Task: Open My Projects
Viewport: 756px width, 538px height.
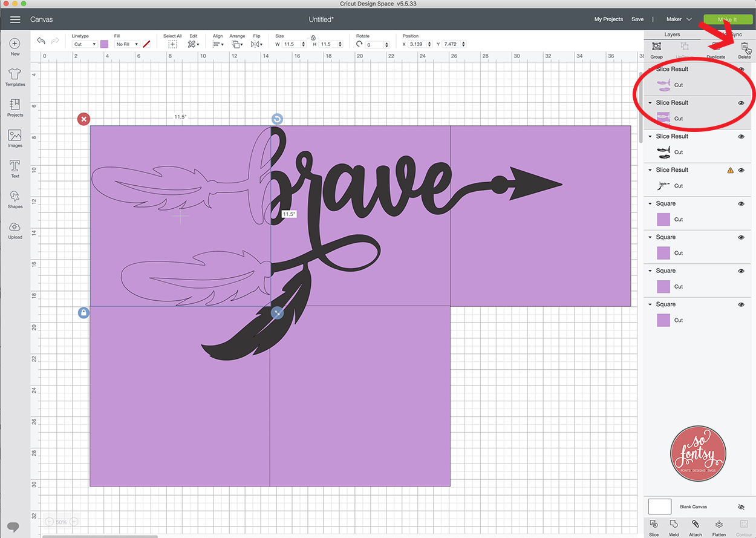Action: 608,19
